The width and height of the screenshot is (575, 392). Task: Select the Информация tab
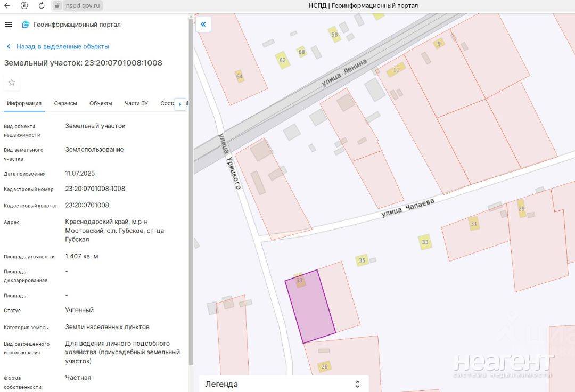24,103
